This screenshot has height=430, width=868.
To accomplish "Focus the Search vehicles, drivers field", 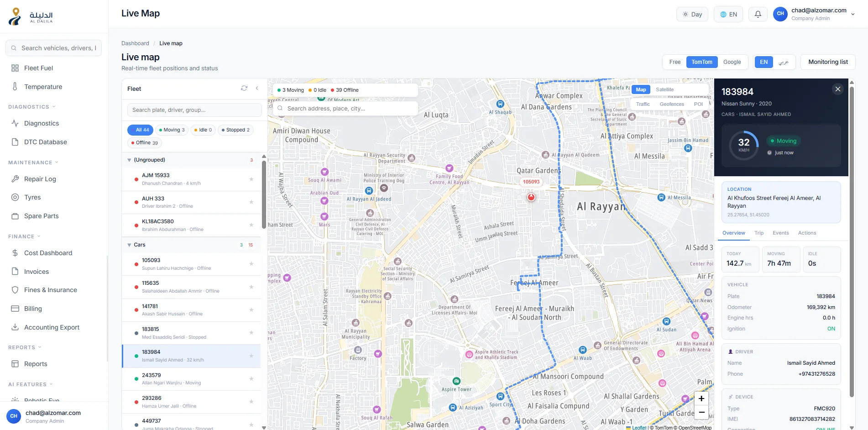I will tap(54, 48).
